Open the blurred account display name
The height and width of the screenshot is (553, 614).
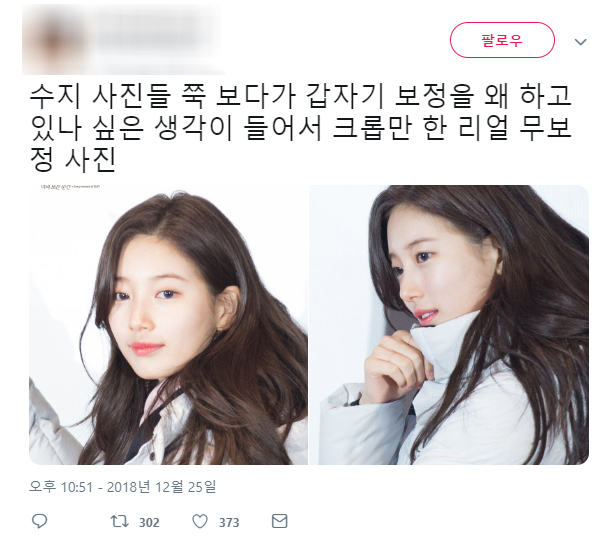pos(151,31)
